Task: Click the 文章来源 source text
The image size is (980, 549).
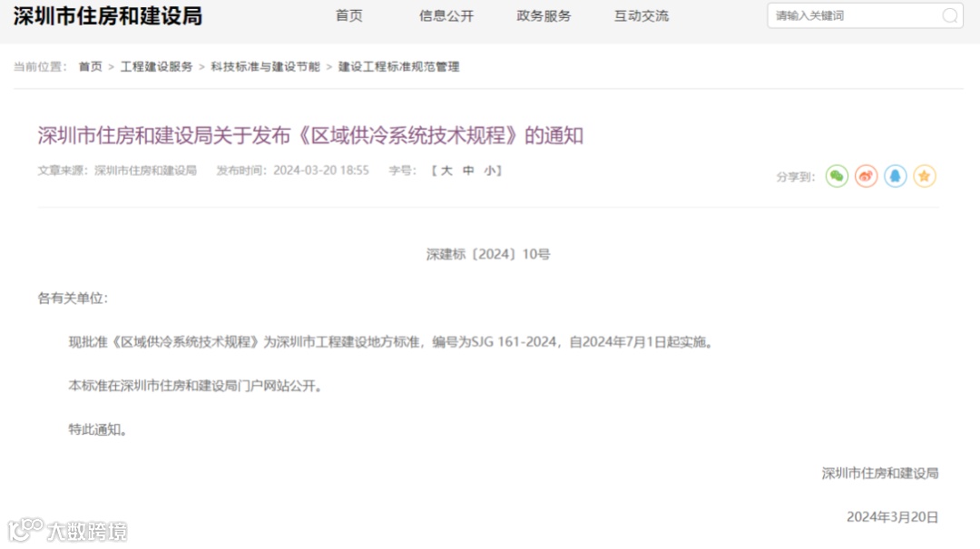Action: [117, 171]
